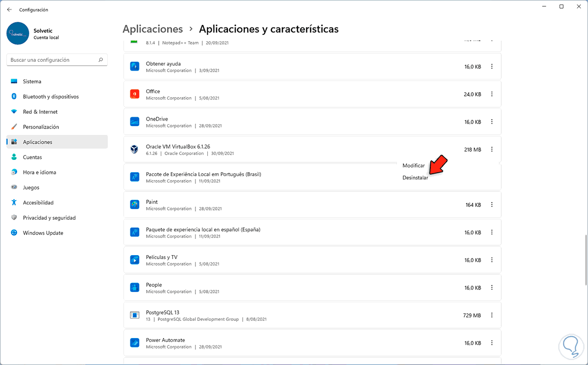588x365 pixels.
Task: Click the vertical scrollbar thumb
Action: (x=586, y=261)
